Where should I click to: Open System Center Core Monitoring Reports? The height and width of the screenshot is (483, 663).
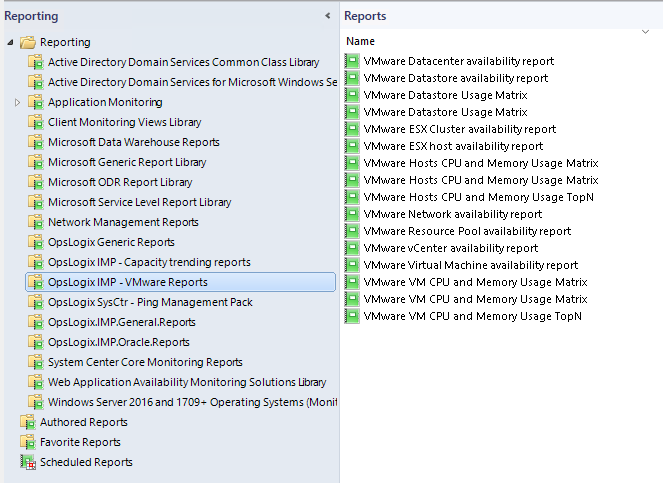pyautogui.click(x=145, y=362)
